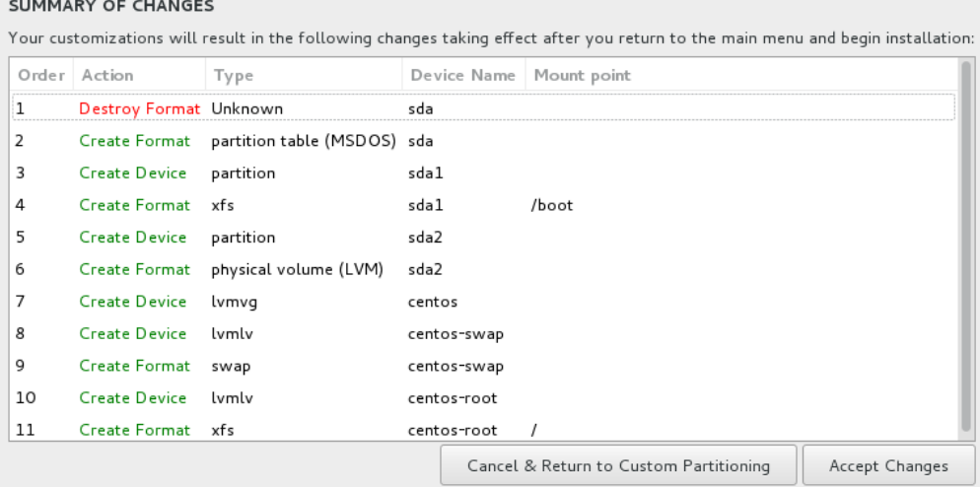
Task: Select the Destroy Format sda row
Action: (x=483, y=108)
